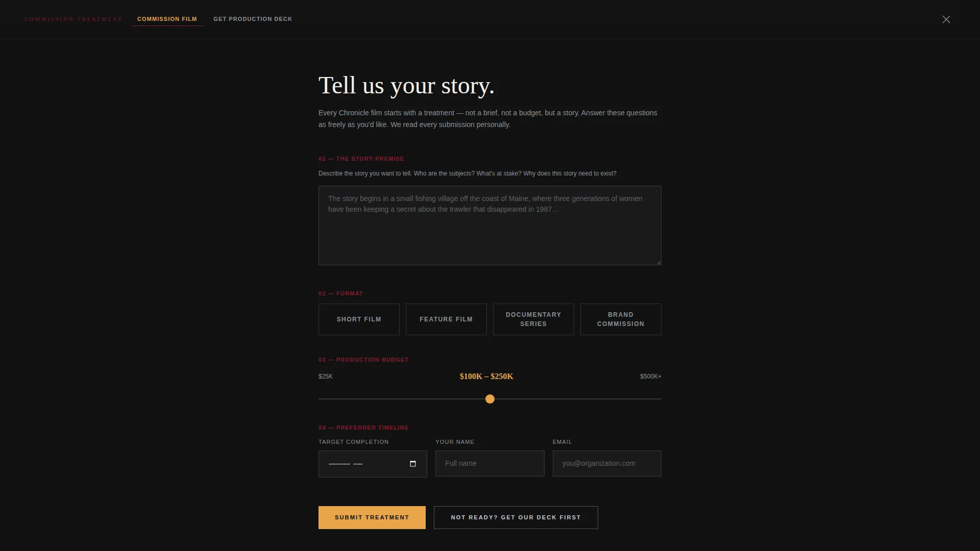Choose the Documentary Series format

533,319
